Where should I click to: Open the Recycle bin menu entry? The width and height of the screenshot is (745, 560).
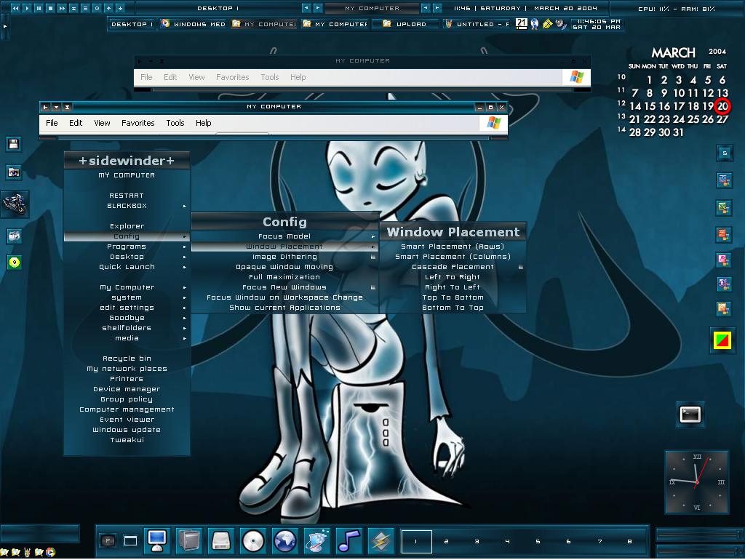(127, 359)
